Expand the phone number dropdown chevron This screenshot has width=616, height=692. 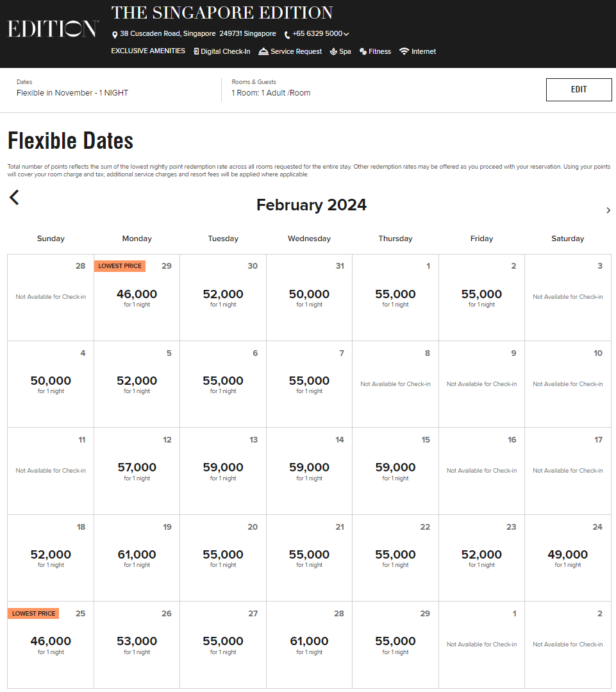[346, 34]
